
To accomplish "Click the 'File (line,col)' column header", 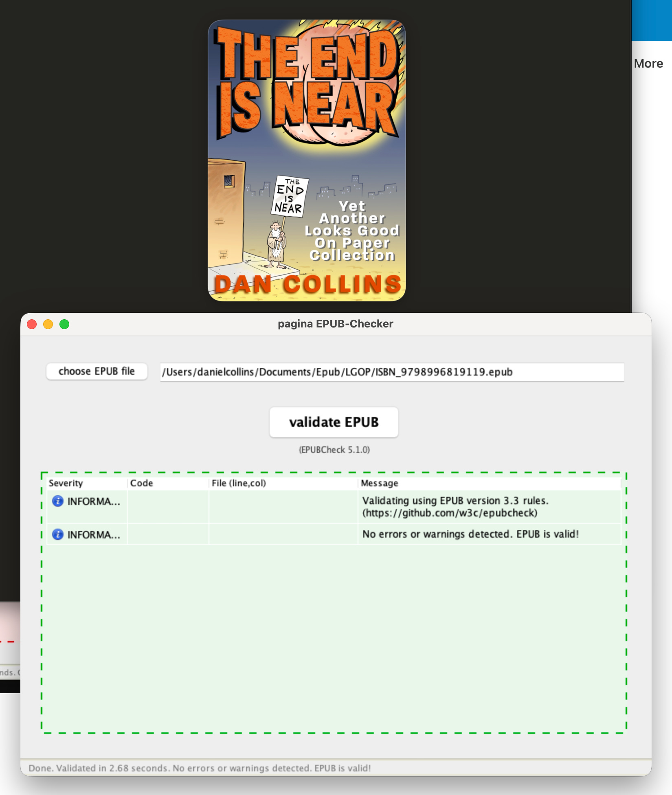I will (283, 483).
